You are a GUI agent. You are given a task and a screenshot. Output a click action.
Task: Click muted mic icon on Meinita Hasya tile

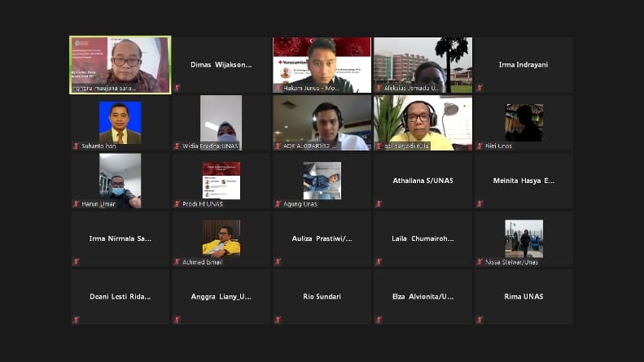click(480, 203)
